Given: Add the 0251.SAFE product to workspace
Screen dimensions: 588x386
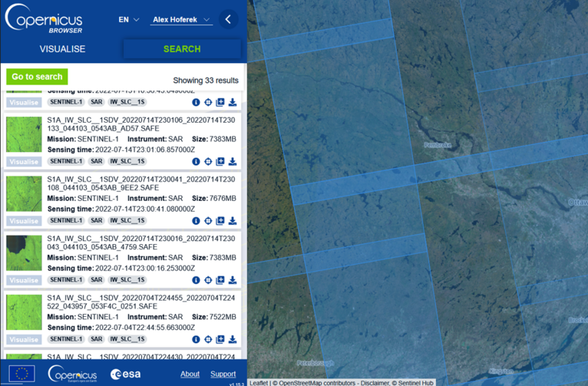Looking at the screenshot, I should point(220,340).
